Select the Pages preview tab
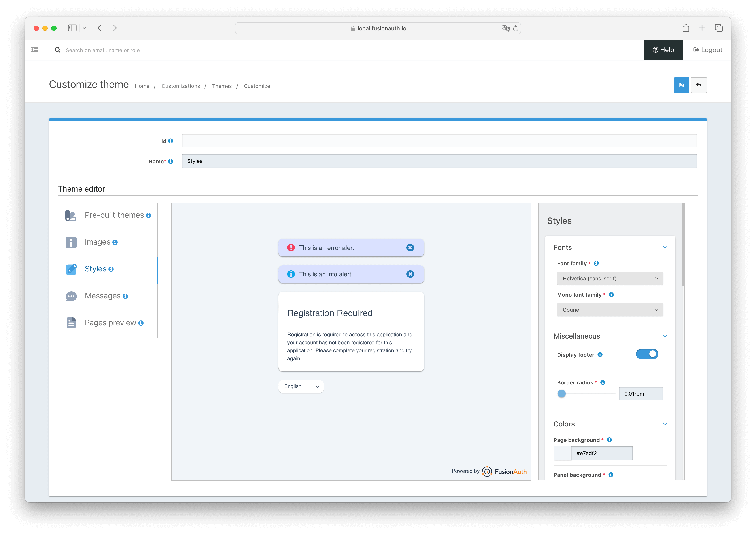756x535 pixels. click(108, 323)
